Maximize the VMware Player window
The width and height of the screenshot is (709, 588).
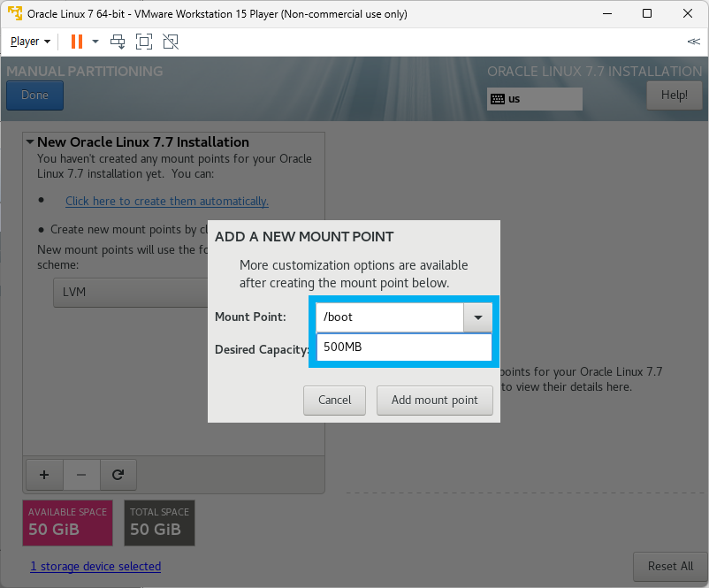tap(647, 13)
